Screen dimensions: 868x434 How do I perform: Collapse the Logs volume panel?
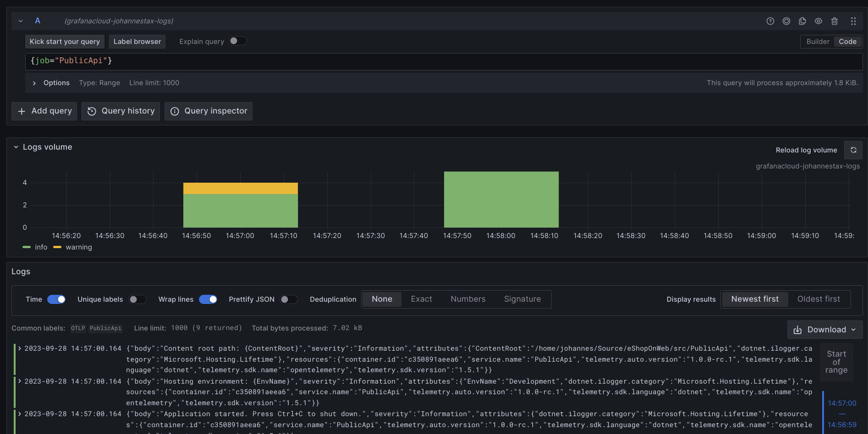(x=16, y=146)
